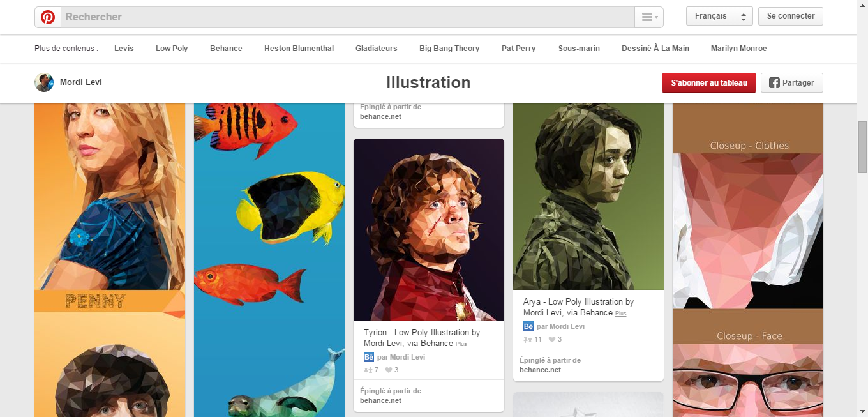The image size is (868, 417).
Task: Click Tyrion - Low Poly Illustration description text
Action: (422, 338)
